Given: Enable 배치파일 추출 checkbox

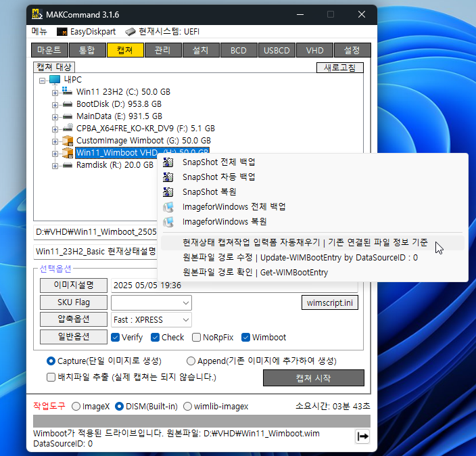Looking at the screenshot, I should tap(51, 377).
